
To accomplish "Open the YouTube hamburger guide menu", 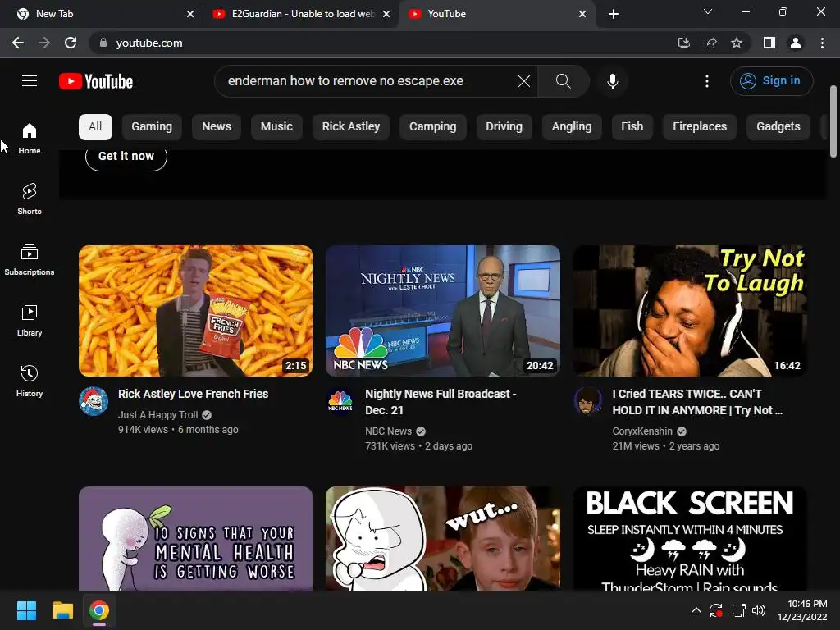I will (x=30, y=81).
